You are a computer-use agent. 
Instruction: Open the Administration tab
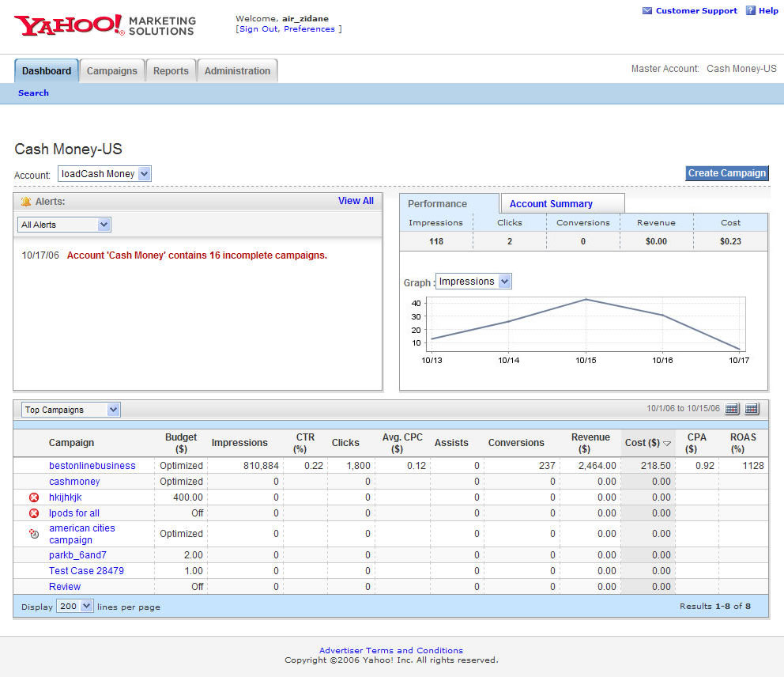pyautogui.click(x=238, y=71)
